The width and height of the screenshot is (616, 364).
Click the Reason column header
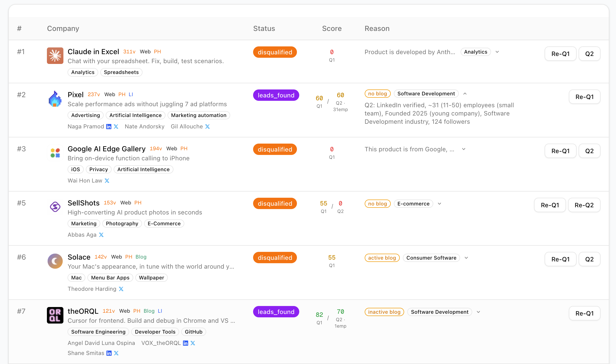coord(377,28)
